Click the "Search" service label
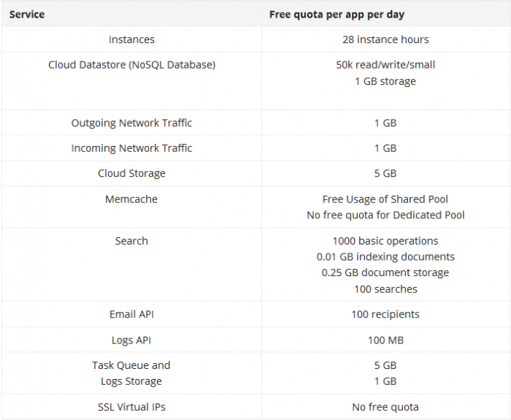The width and height of the screenshot is (511, 420). click(x=131, y=240)
